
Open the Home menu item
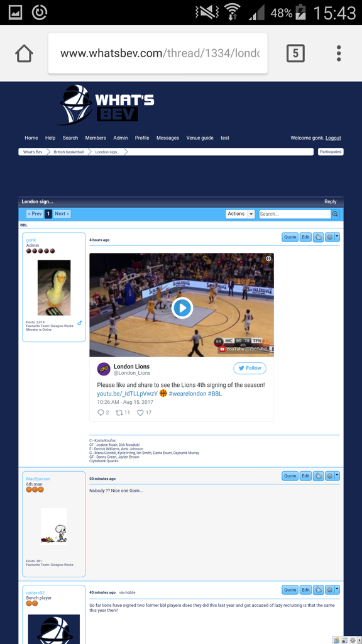pyautogui.click(x=31, y=138)
